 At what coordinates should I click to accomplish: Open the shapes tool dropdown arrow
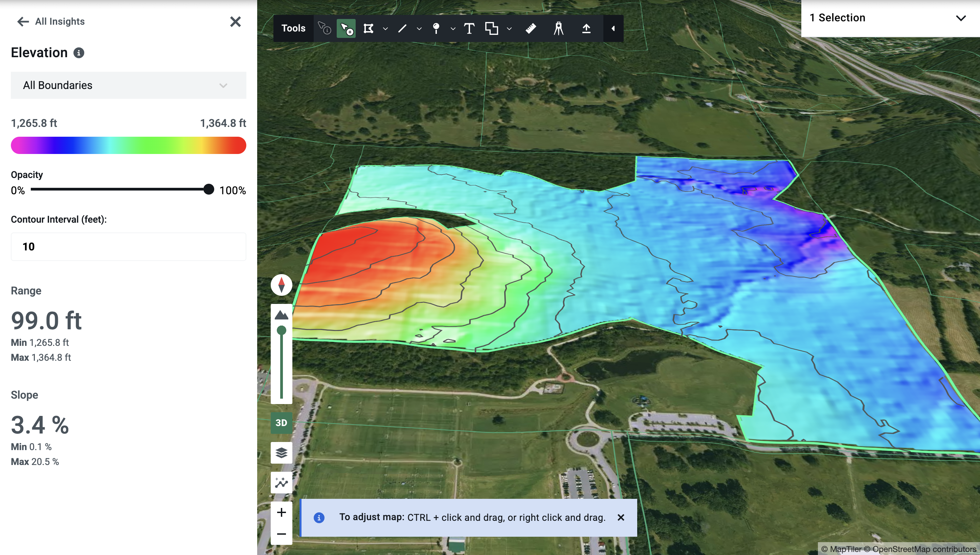(509, 28)
